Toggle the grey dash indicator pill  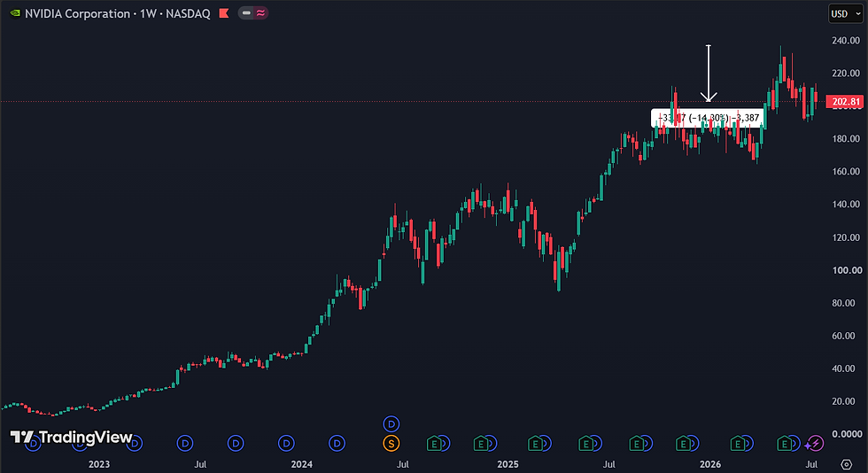[246, 12]
